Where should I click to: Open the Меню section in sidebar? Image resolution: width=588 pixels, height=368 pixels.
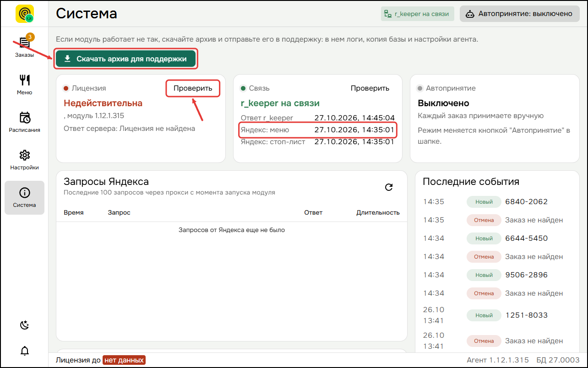[25, 84]
